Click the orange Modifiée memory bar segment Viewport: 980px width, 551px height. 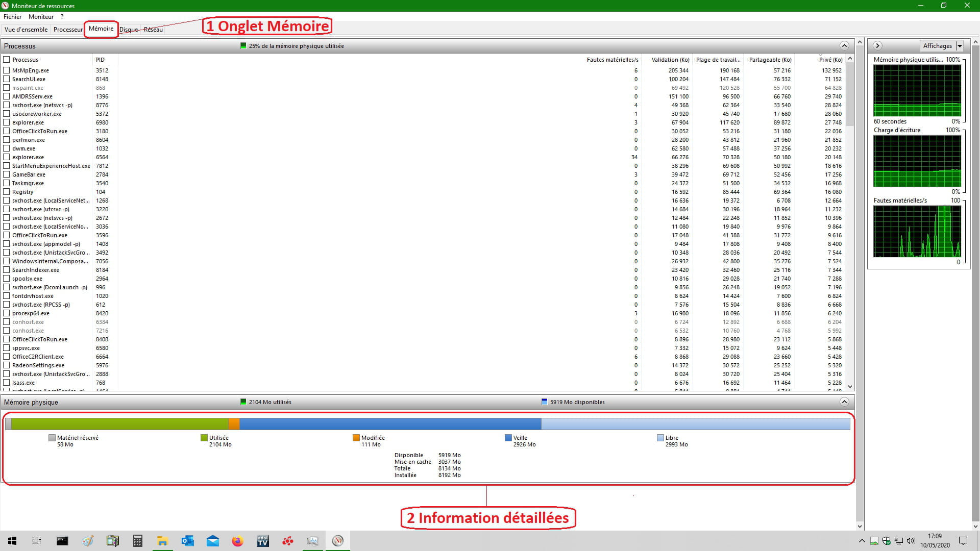[x=234, y=423]
